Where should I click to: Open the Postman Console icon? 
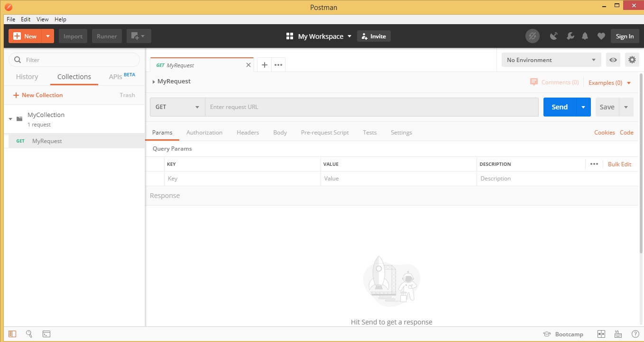[x=46, y=334]
